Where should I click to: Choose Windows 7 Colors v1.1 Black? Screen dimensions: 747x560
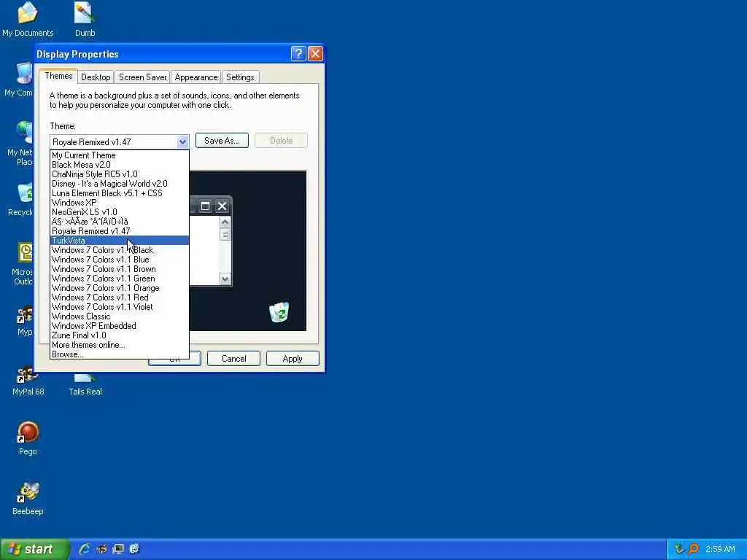tap(119, 250)
